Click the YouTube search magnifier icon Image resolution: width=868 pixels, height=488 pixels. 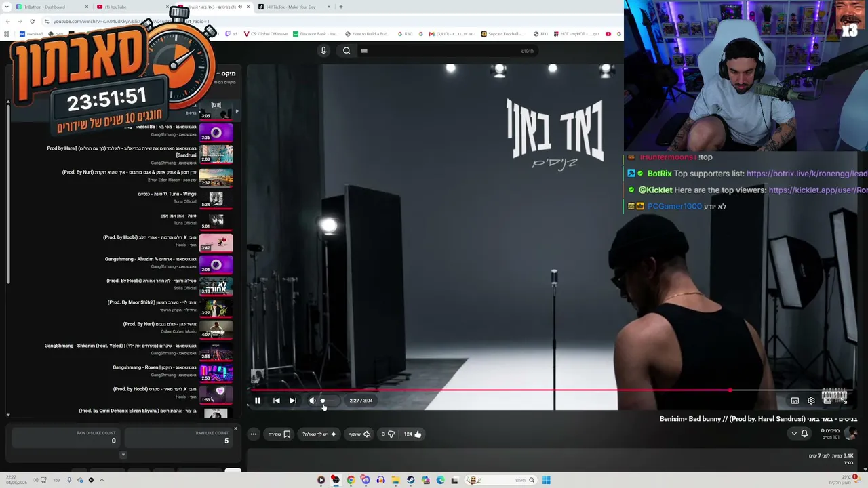[347, 51]
